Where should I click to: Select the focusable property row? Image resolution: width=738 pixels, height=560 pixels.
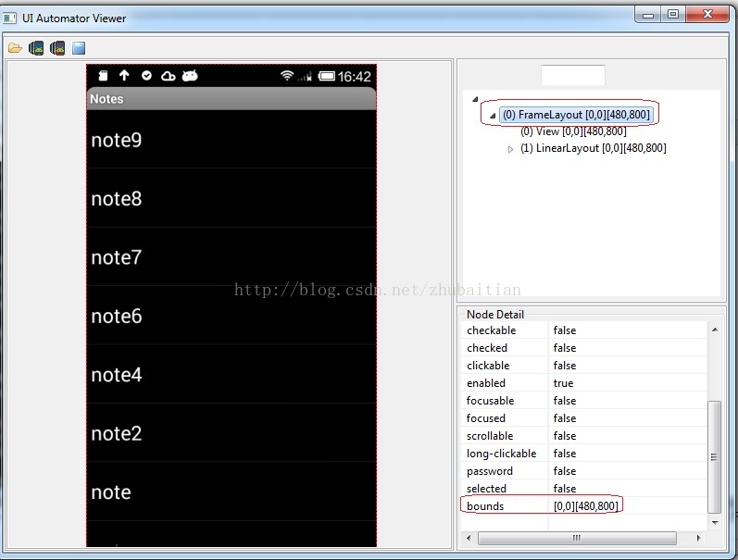pos(584,401)
